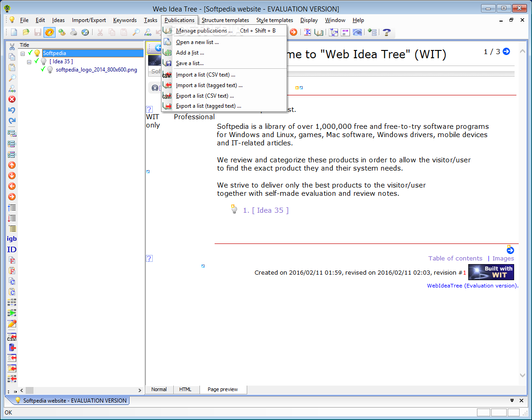The image size is (532, 420).
Task: Click the eye preview icon in top toolbar
Action: click(357, 32)
